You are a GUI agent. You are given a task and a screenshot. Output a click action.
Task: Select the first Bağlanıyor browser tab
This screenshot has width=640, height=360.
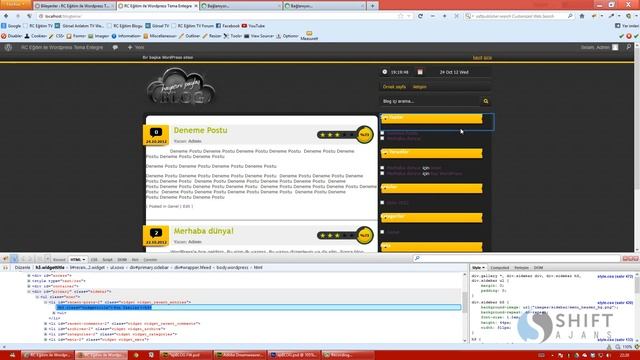[x=240, y=6]
